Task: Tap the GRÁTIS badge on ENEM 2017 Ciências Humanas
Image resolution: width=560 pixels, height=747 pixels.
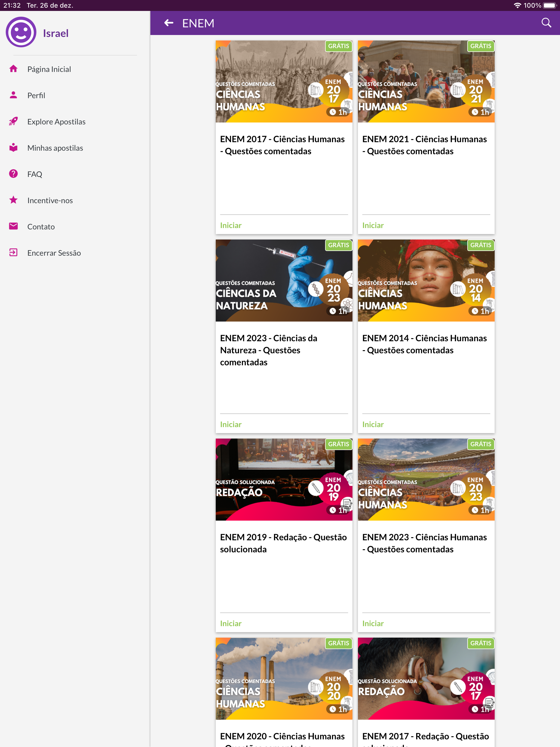Action: 339,46
